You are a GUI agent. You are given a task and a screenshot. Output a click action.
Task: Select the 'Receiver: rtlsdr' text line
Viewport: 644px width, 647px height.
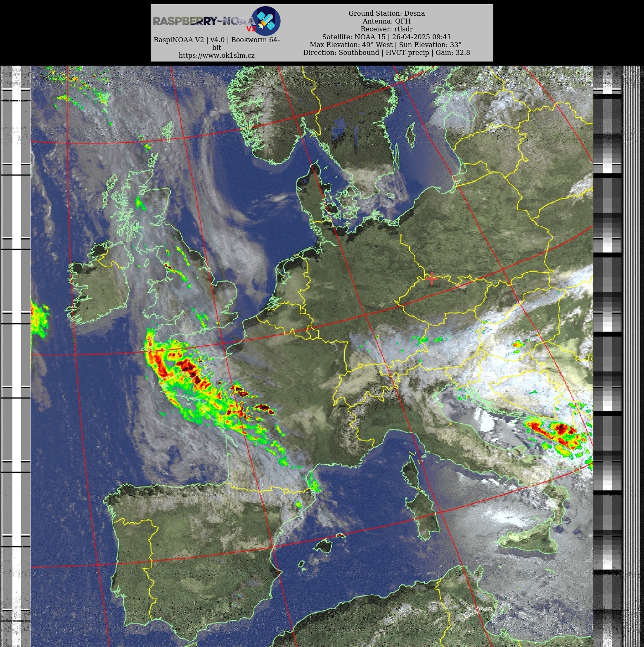[x=386, y=29]
